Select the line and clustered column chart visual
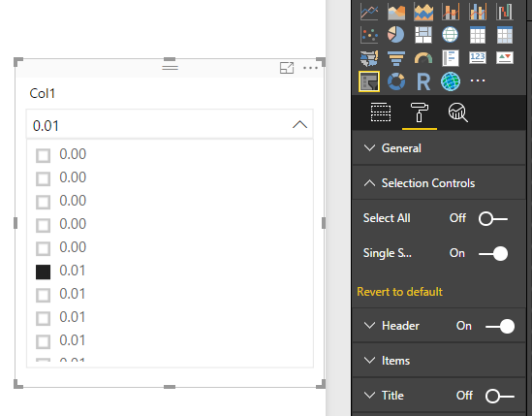This screenshot has height=416, width=532. tap(478, 12)
